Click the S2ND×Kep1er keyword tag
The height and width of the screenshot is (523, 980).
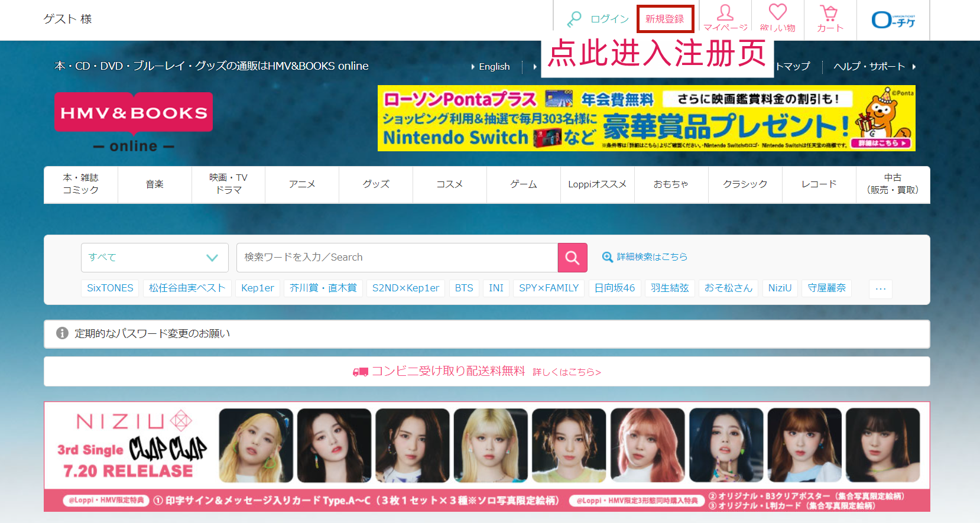[x=405, y=288]
